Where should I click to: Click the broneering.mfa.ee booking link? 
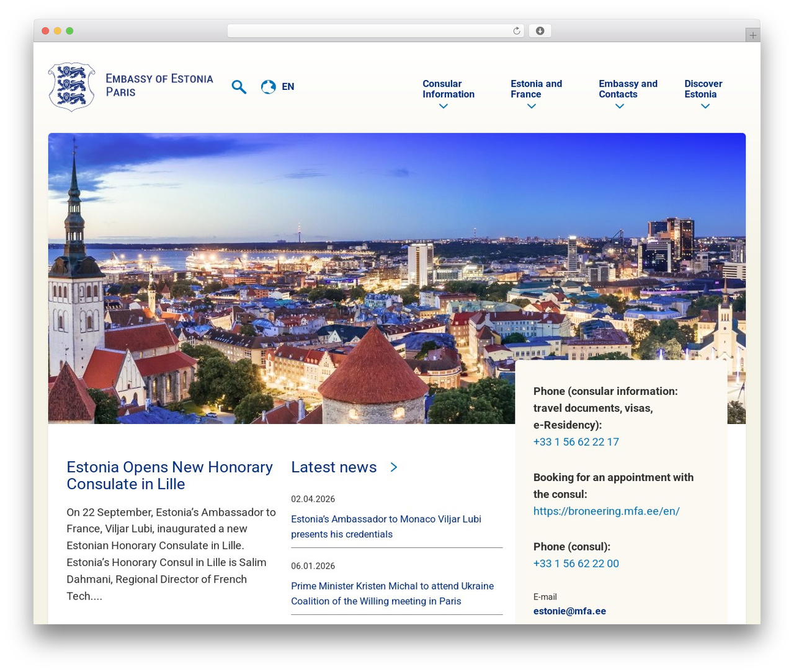click(x=606, y=511)
